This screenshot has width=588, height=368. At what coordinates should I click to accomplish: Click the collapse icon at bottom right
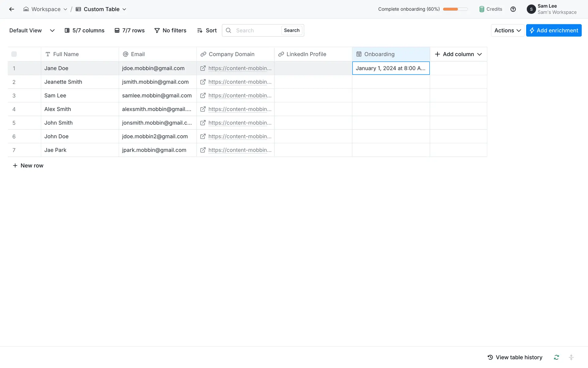(571, 357)
